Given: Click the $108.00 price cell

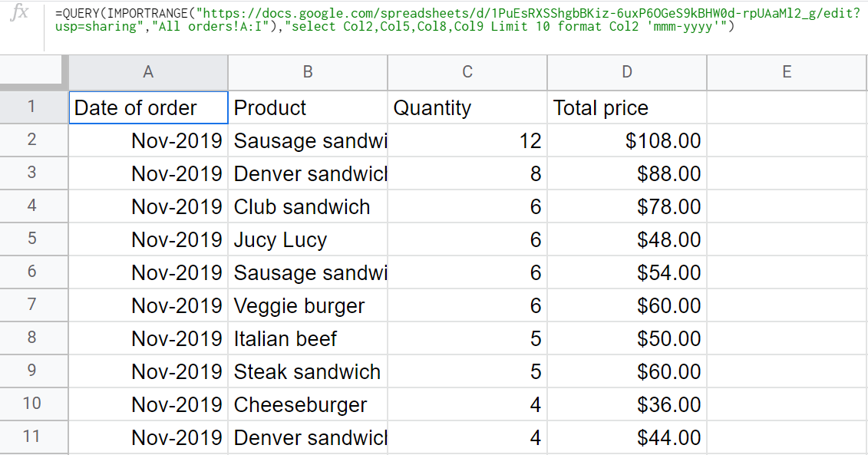Looking at the screenshot, I should pos(626,140).
